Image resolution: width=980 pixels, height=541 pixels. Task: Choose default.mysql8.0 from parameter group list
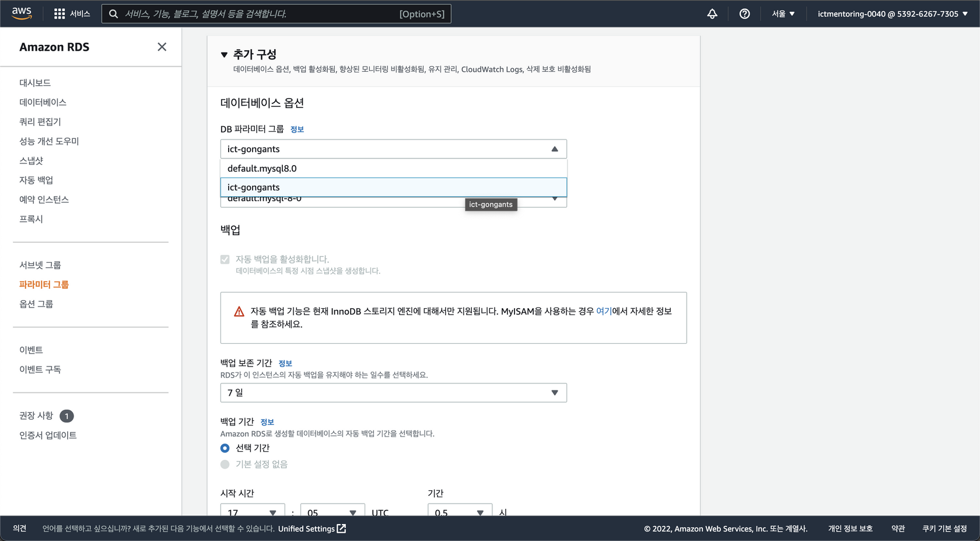point(394,168)
